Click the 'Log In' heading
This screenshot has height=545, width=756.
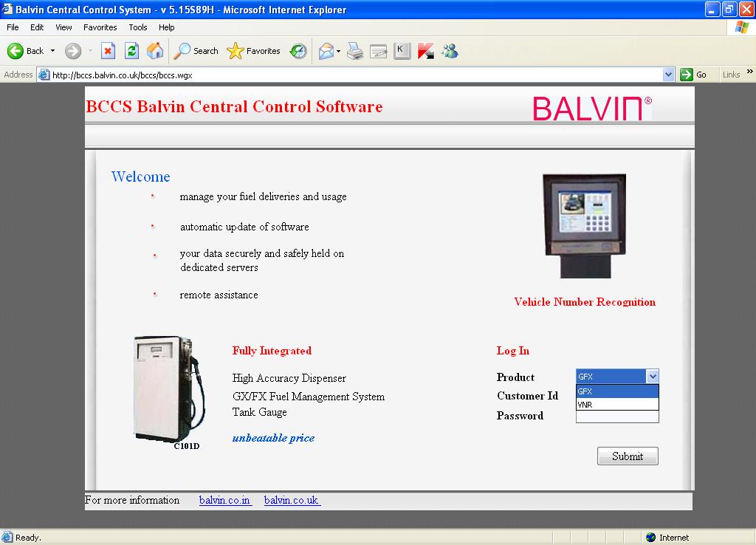(x=513, y=351)
